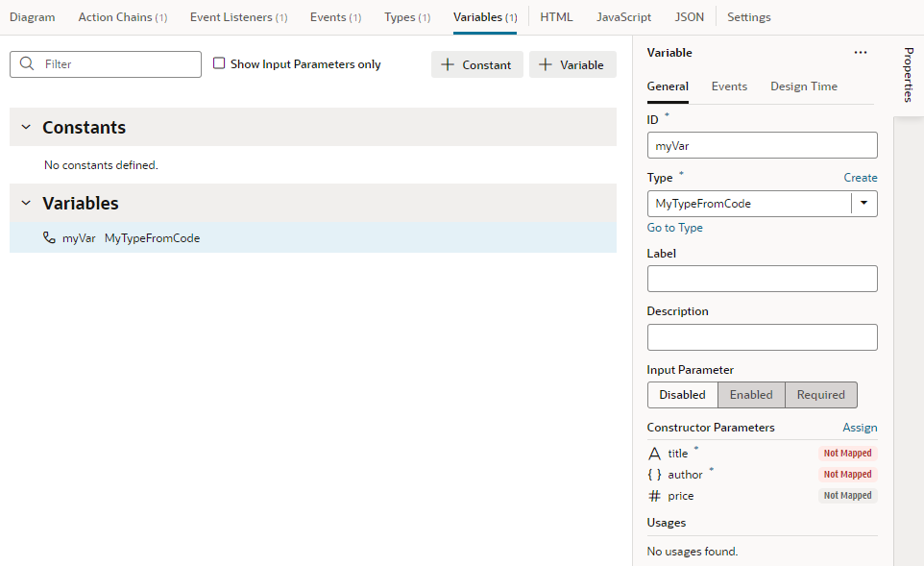
Task: Click the Not Mapped badge for title
Action: click(847, 453)
